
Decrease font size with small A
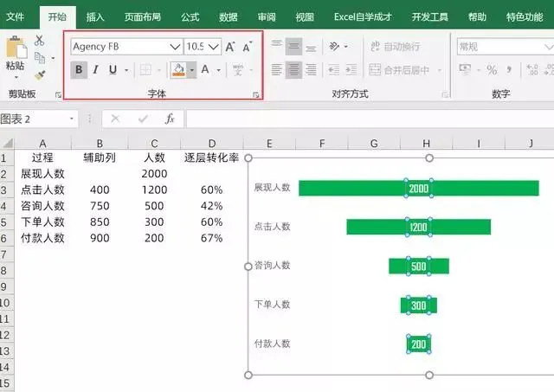coord(248,47)
